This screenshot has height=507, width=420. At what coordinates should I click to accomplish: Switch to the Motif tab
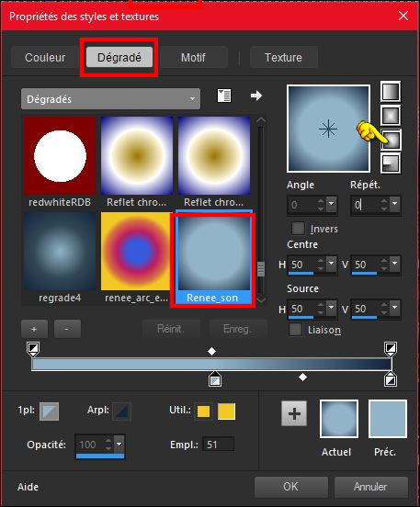click(193, 58)
